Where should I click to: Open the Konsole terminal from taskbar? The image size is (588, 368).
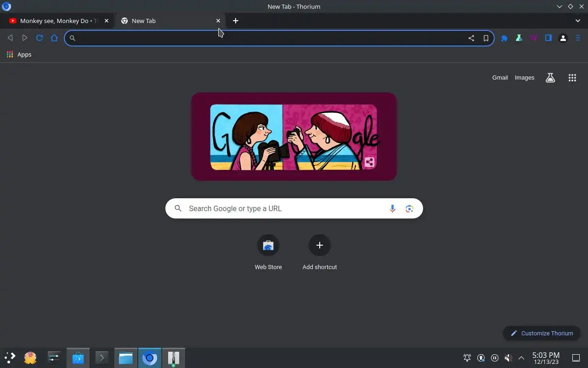pos(102,358)
